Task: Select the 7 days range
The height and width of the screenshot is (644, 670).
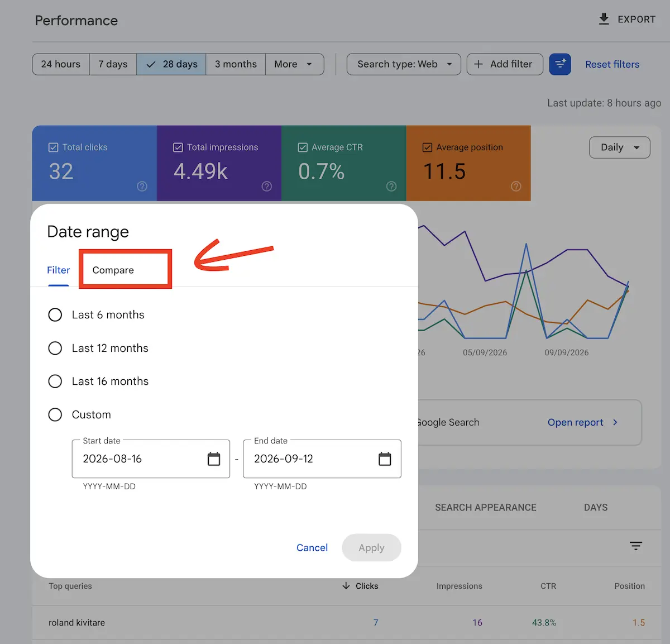Action: tap(113, 64)
